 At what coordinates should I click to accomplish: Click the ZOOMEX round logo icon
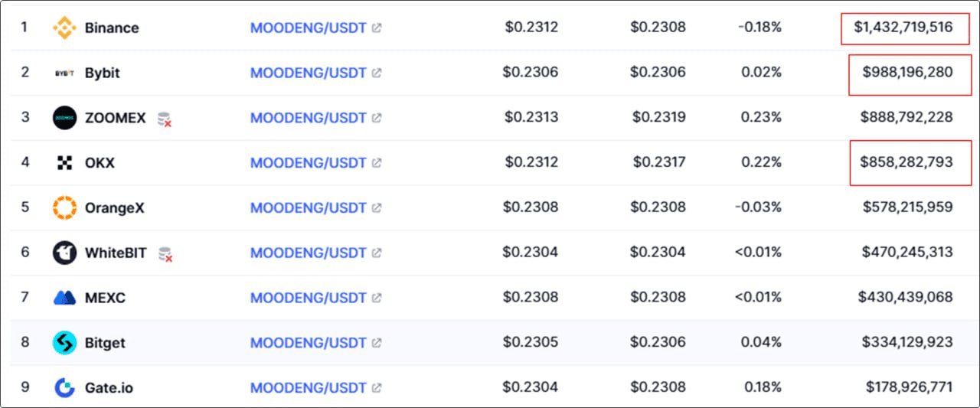point(64,118)
